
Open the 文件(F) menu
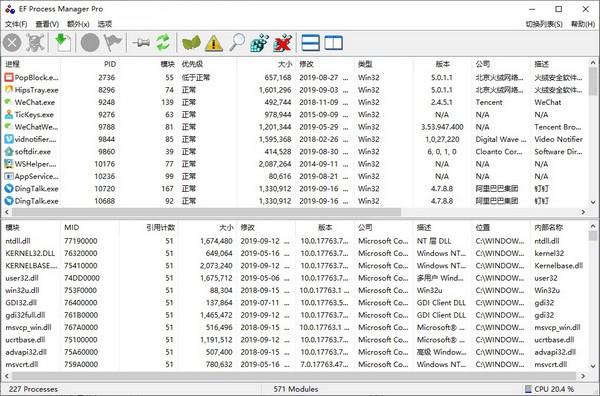pyautogui.click(x=16, y=24)
